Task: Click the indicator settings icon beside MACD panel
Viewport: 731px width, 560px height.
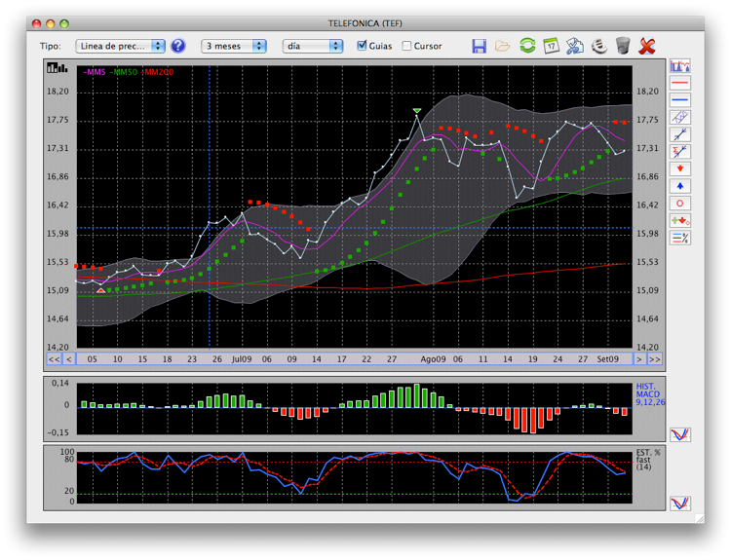Action: point(679,434)
